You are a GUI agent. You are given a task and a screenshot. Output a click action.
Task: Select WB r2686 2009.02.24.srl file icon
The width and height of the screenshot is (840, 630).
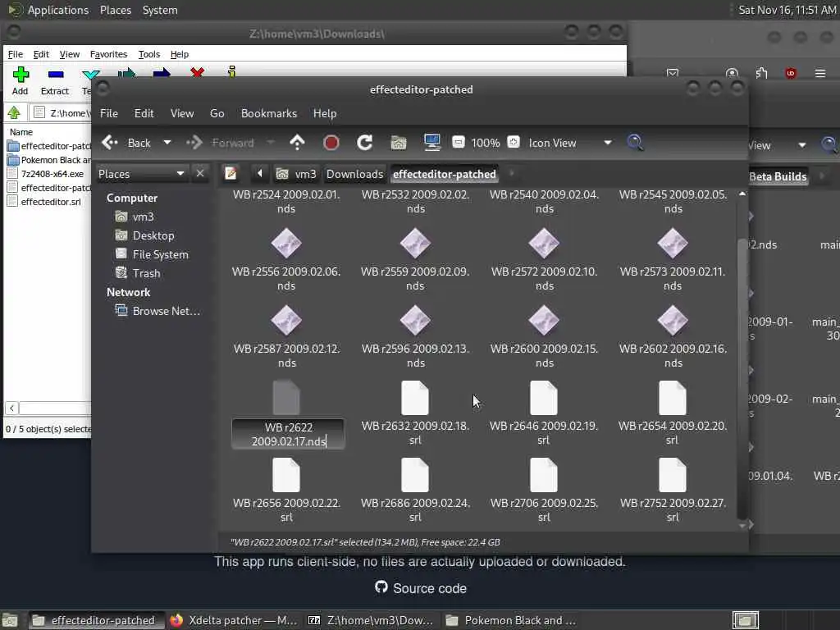coord(415,475)
